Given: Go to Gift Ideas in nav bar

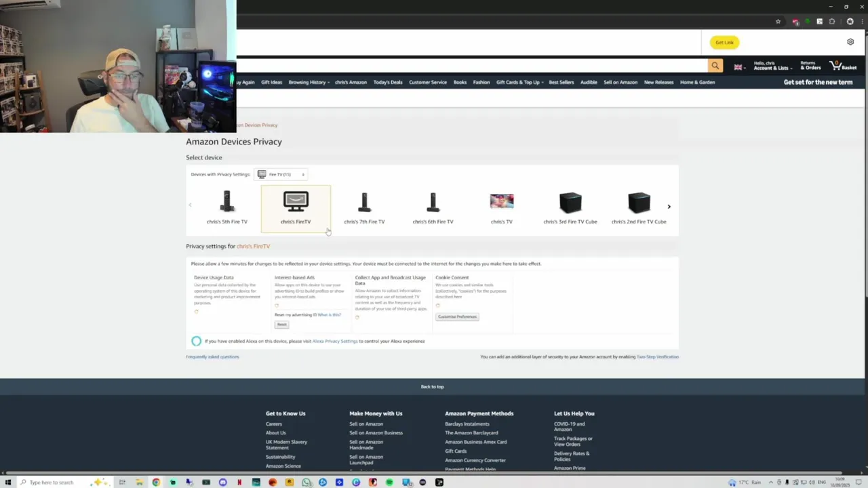Looking at the screenshot, I should [x=271, y=82].
